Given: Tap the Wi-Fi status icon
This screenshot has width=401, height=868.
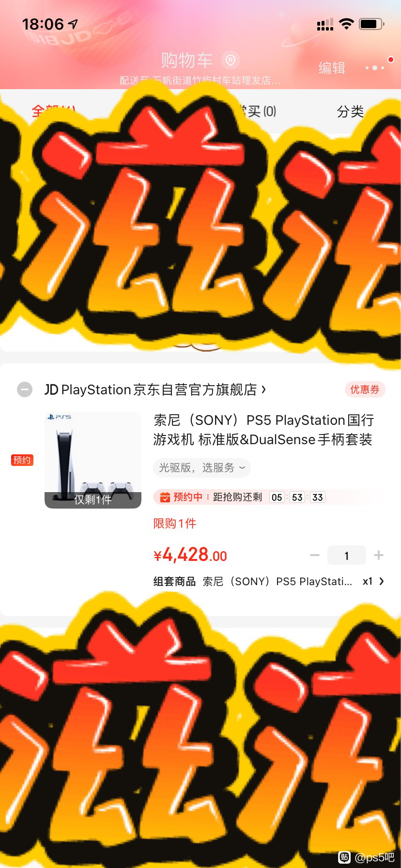Looking at the screenshot, I should [x=346, y=24].
